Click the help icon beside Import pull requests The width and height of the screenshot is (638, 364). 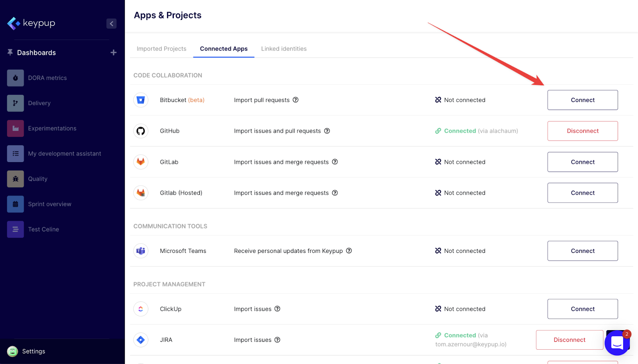point(295,100)
